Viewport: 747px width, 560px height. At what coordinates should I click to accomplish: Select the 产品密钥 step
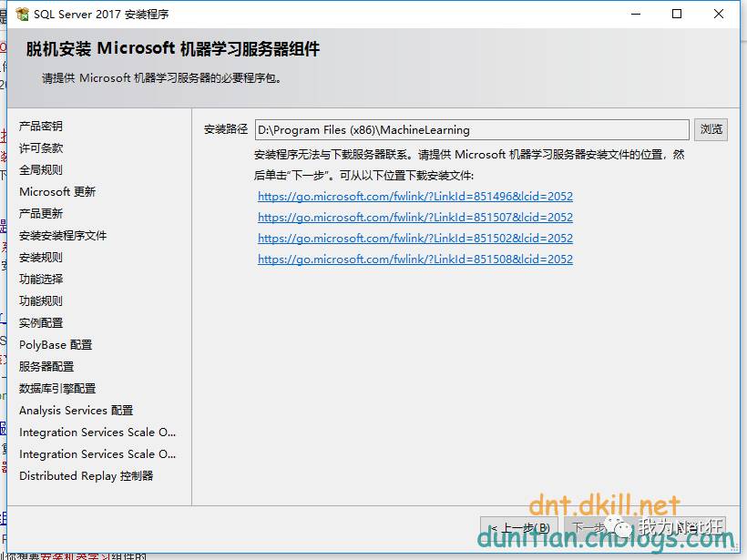(41, 127)
